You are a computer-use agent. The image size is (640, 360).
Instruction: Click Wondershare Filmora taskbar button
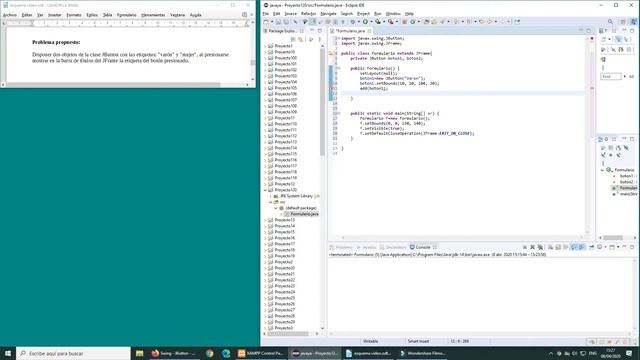422,353
